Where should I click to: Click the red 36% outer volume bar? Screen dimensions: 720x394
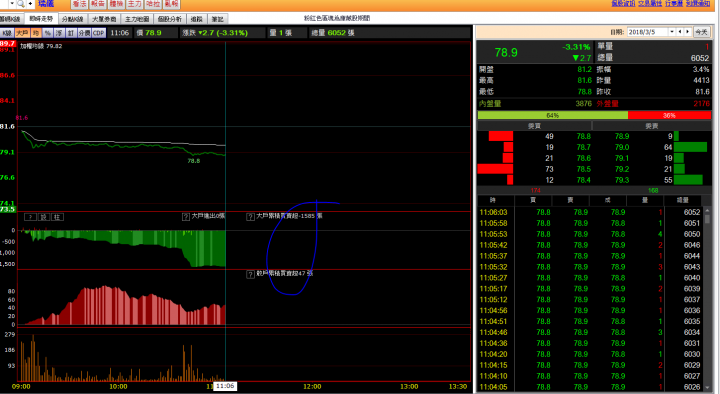[x=669, y=115]
